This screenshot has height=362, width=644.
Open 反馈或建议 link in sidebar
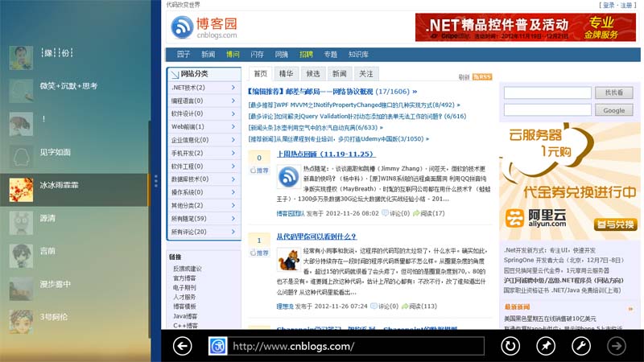click(188, 269)
